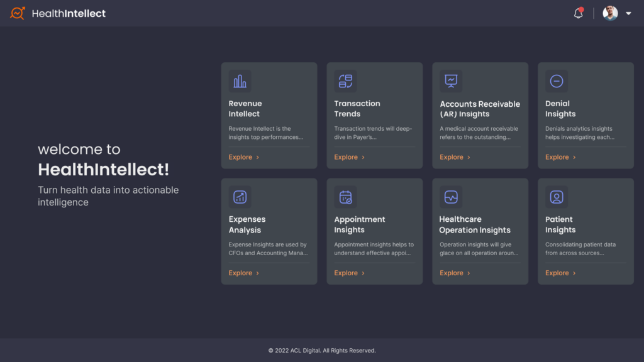Viewport: 644px width, 362px height.
Task: Explore Healthcare Operation Insights
Action: tap(455, 273)
